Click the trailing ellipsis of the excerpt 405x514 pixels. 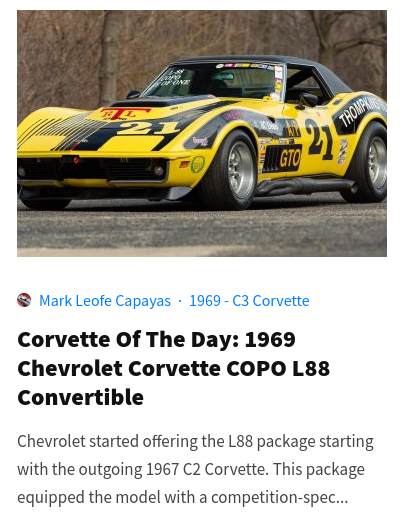click(342, 498)
